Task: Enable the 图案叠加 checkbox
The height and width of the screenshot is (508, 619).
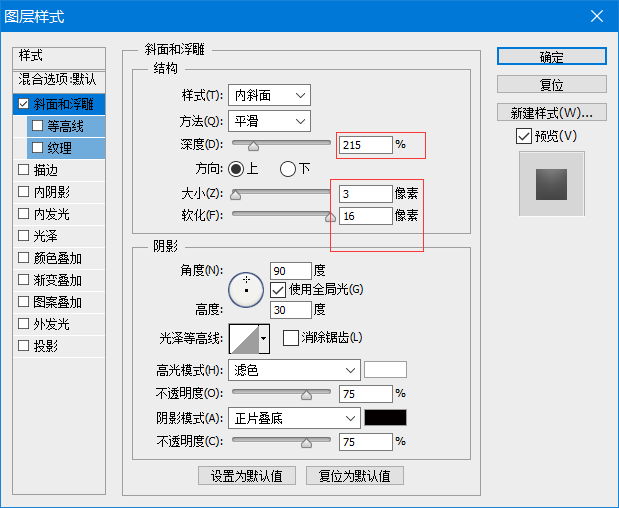Action: [x=24, y=302]
